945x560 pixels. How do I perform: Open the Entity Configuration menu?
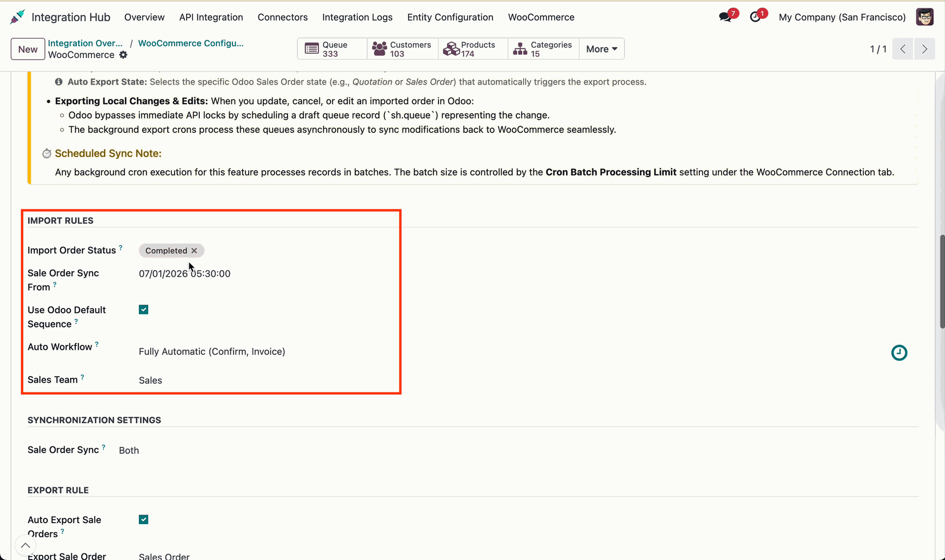[450, 17]
